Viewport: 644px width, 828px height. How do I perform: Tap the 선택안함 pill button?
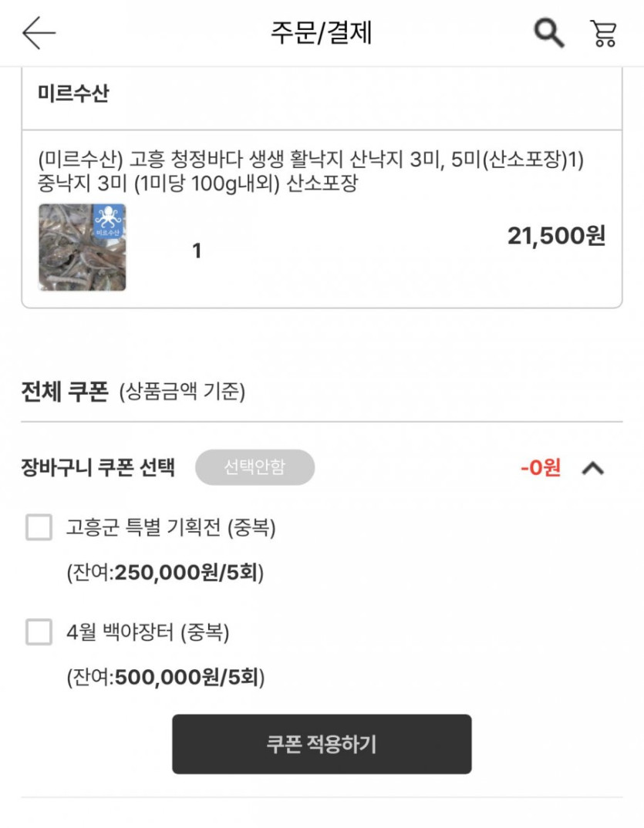click(x=255, y=467)
